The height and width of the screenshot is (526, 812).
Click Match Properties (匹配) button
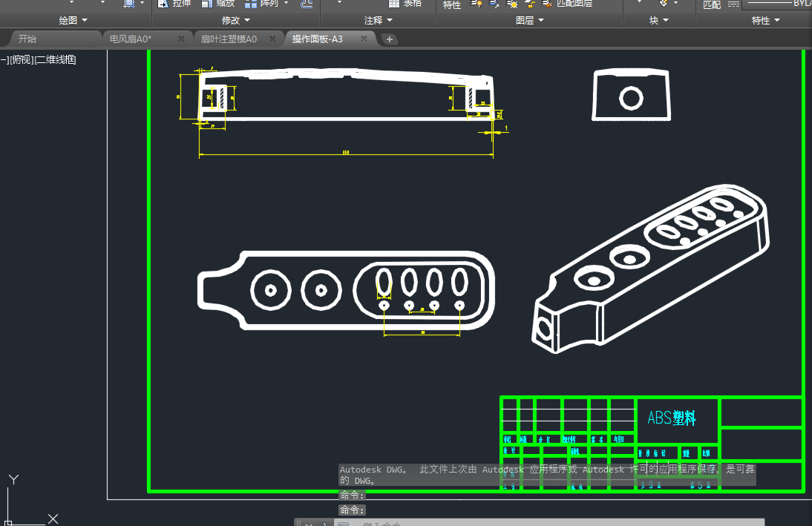click(712, 4)
